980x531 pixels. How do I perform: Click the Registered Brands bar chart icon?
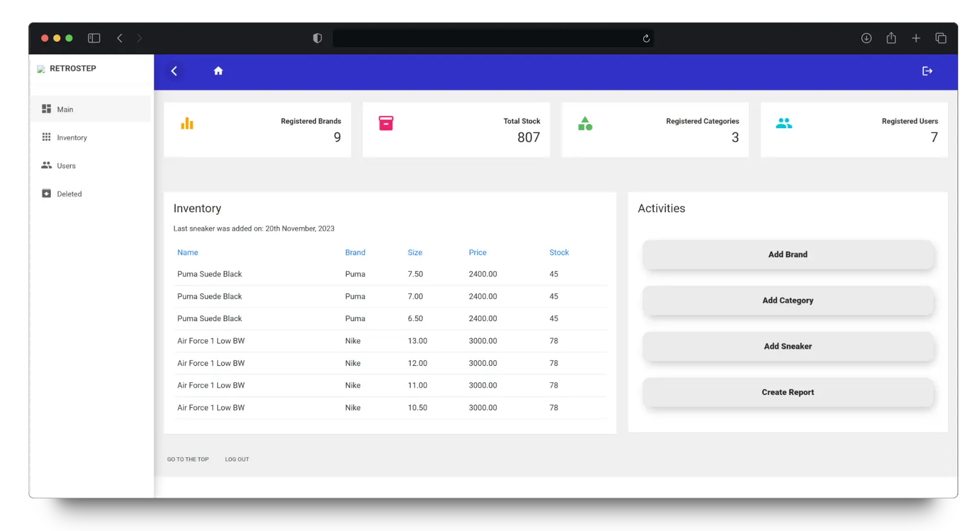click(x=187, y=123)
